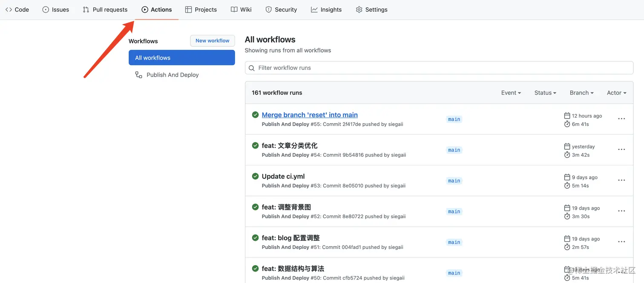This screenshot has height=283, width=644.
Task: Switch to the Issues tab
Action: point(55,9)
